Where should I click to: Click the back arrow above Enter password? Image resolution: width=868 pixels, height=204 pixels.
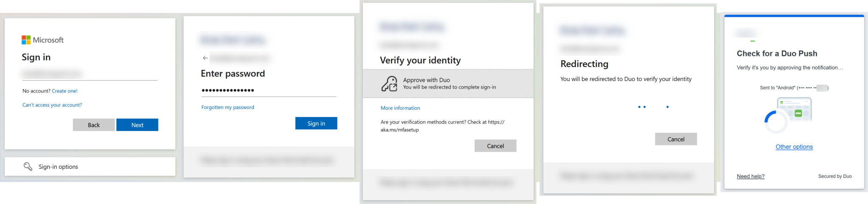(205, 58)
